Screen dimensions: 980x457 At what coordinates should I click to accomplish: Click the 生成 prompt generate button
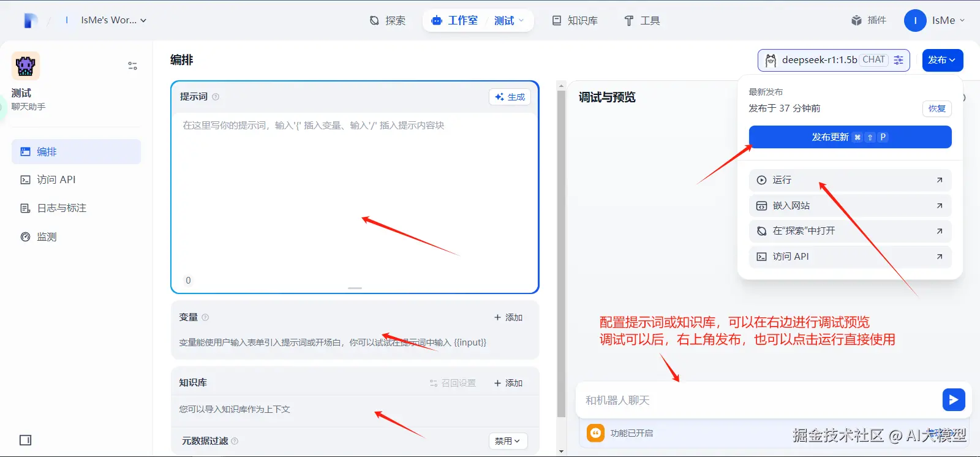pos(510,97)
